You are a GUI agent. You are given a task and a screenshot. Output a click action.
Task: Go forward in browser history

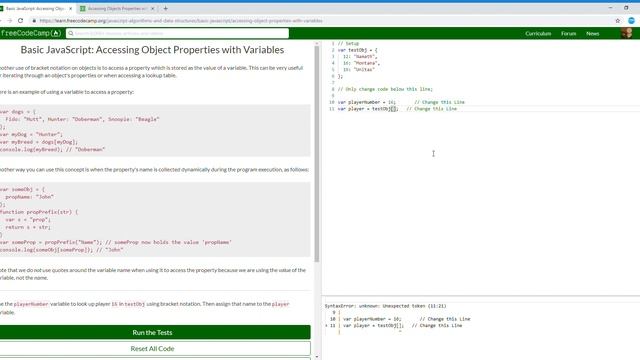click(9, 20)
